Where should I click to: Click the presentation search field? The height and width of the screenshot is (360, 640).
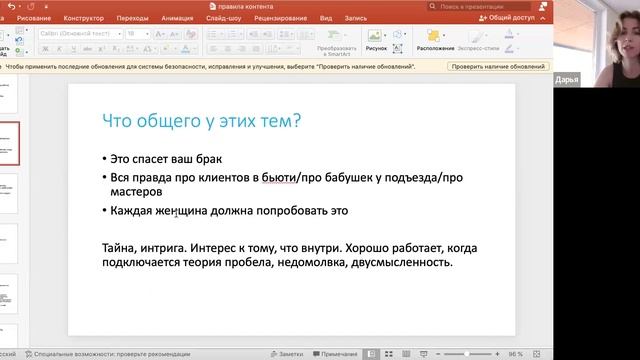tap(479, 7)
